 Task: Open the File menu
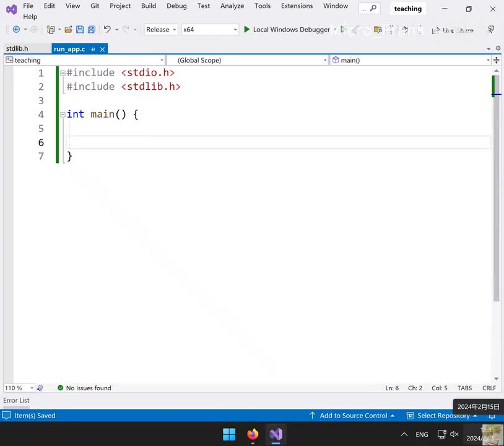click(x=28, y=6)
